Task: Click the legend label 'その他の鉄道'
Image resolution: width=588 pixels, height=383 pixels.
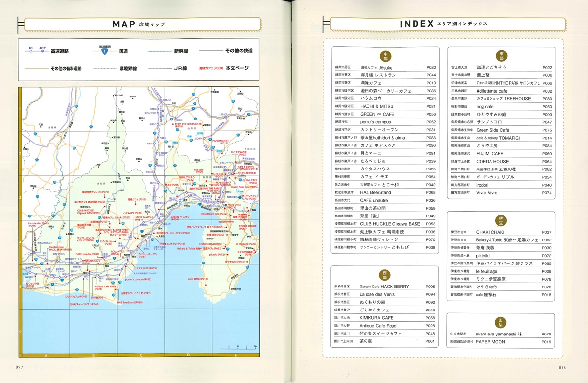Action: [x=240, y=50]
